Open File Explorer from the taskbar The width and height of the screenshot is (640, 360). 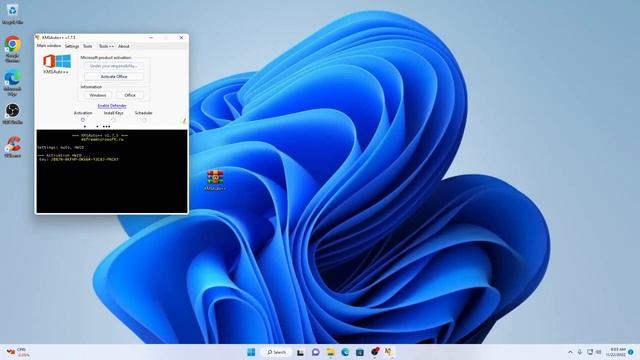330,352
